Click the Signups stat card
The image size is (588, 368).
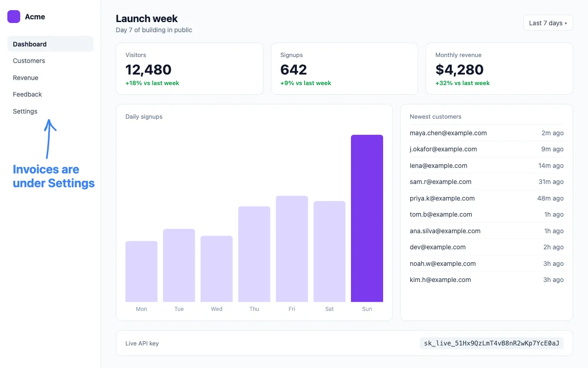coord(345,69)
